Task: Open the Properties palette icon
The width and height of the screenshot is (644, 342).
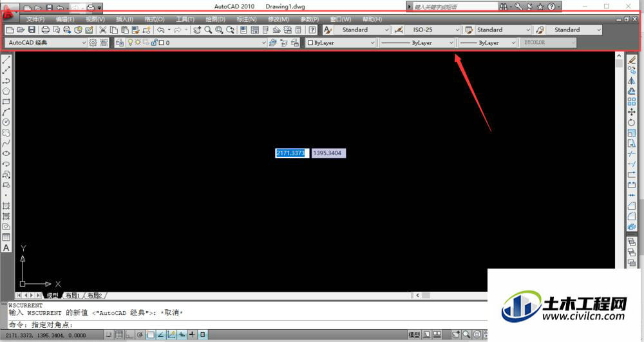Action: [243, 30]
